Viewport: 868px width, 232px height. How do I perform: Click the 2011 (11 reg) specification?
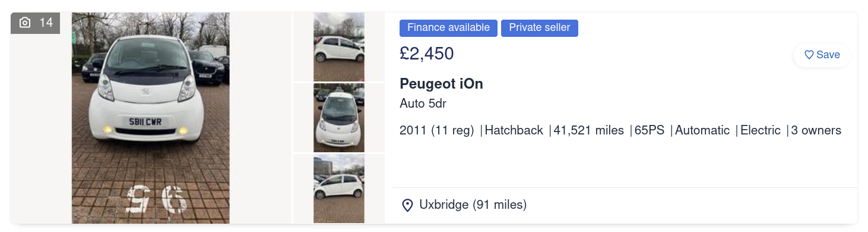click(x=437, y=130)
